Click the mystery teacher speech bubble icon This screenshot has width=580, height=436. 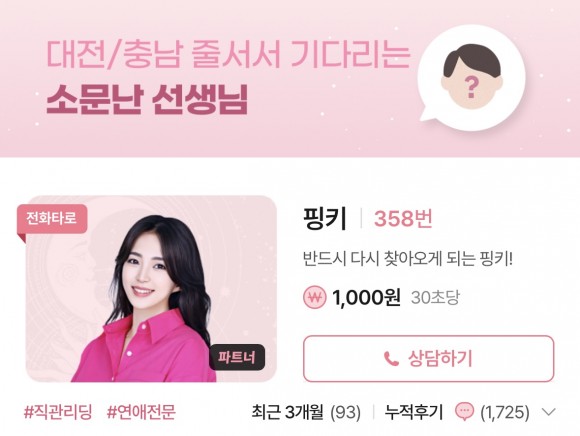tap(471, 78)
